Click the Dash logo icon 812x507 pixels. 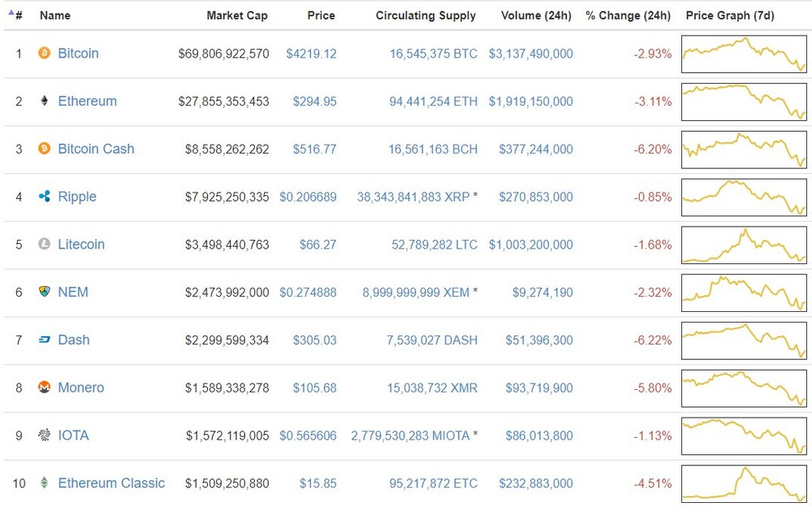[45, 340]
